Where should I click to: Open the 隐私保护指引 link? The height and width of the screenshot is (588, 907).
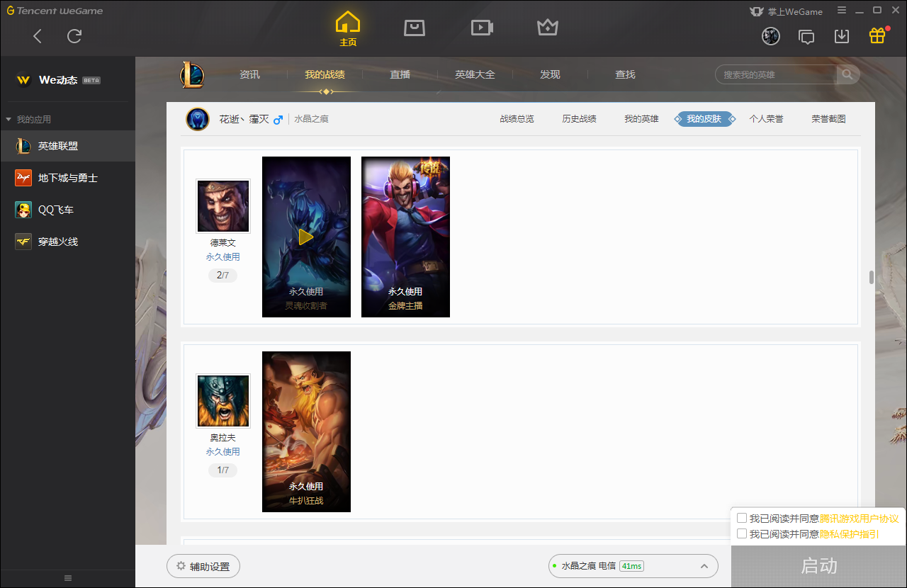[x=850, y=534]
